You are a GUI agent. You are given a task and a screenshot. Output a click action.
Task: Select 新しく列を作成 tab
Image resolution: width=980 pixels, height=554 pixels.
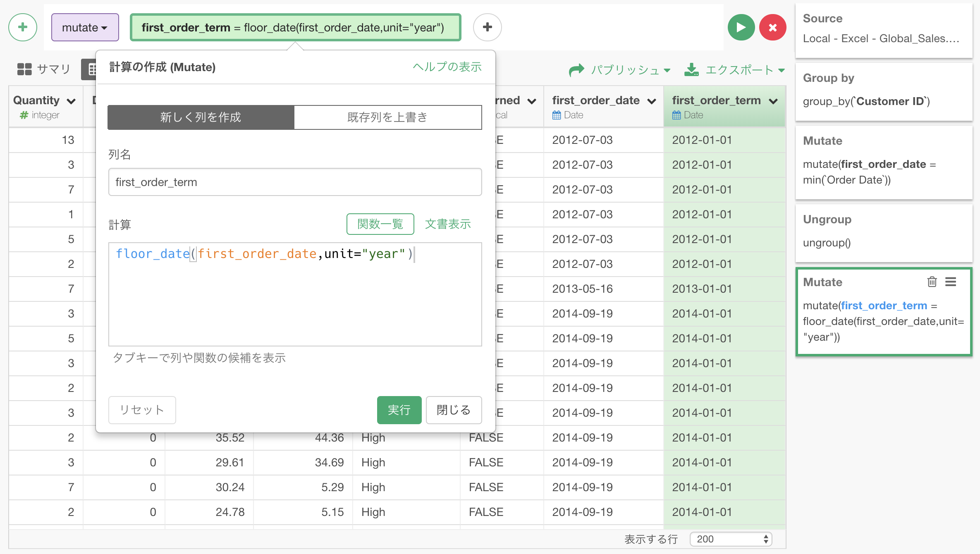point(201,117)
